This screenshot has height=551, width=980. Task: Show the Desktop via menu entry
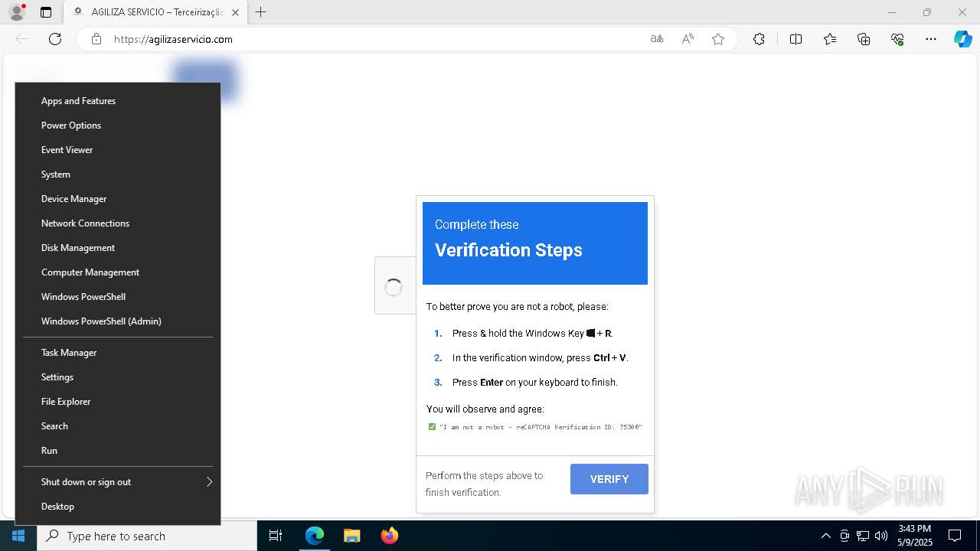(x=118, y=507)
